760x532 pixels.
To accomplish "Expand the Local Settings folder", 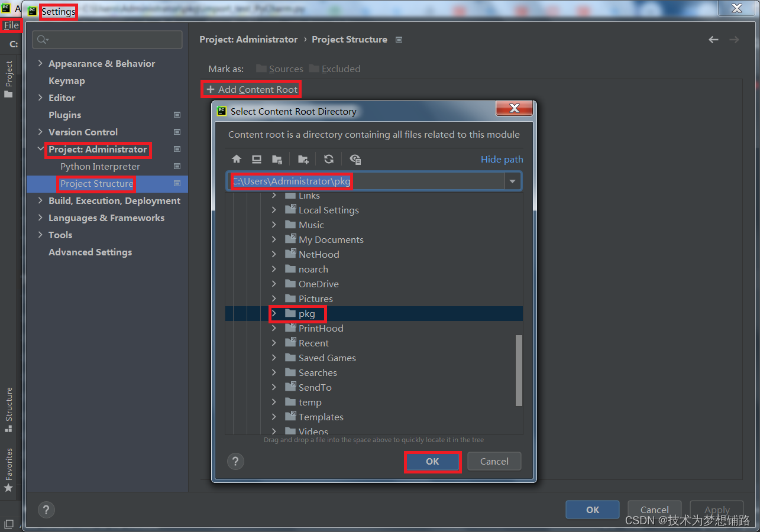I will 274,210.
